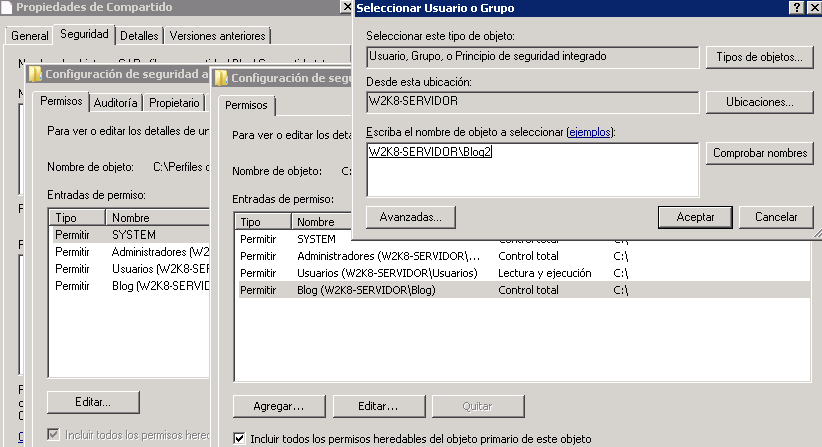Switch to the Auditoría tab
822x447 pixels.
(116, 103)
